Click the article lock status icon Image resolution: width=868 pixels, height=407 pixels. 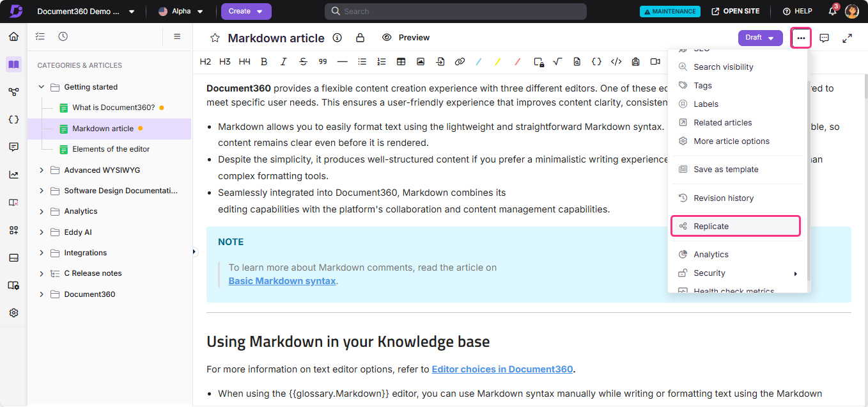359,38
